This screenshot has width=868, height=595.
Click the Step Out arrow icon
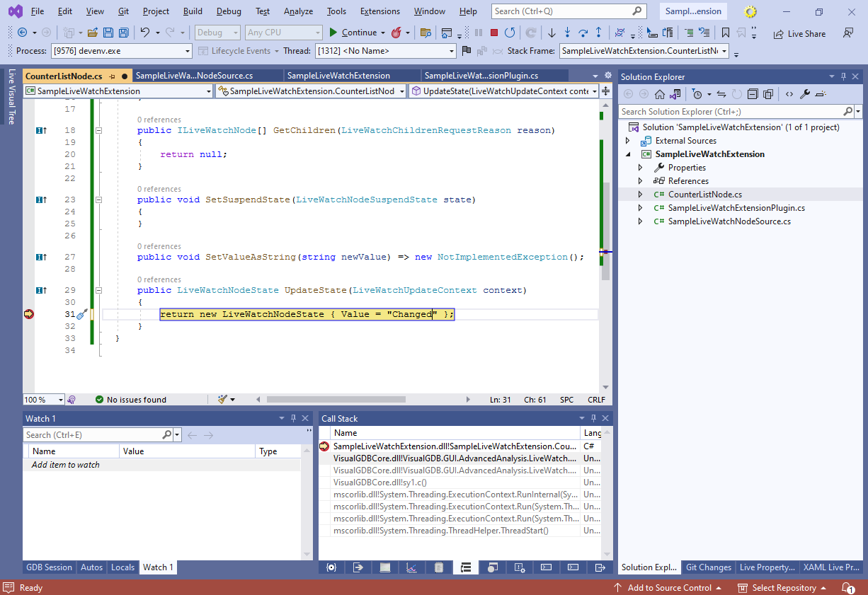coord(599,33)
